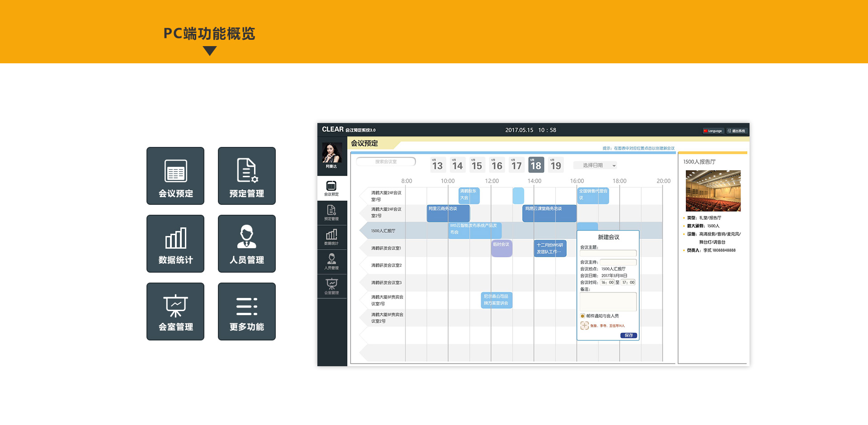Open 预定管理 in the app's dark sidebar
868x425 pixels.
click(x=331, y=212)
